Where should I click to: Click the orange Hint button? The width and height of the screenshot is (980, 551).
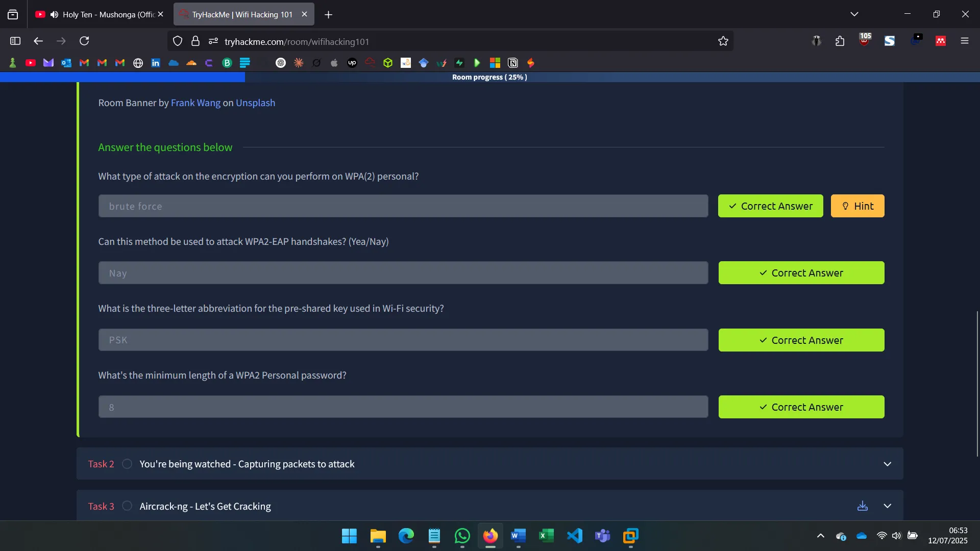click(857, 206)
